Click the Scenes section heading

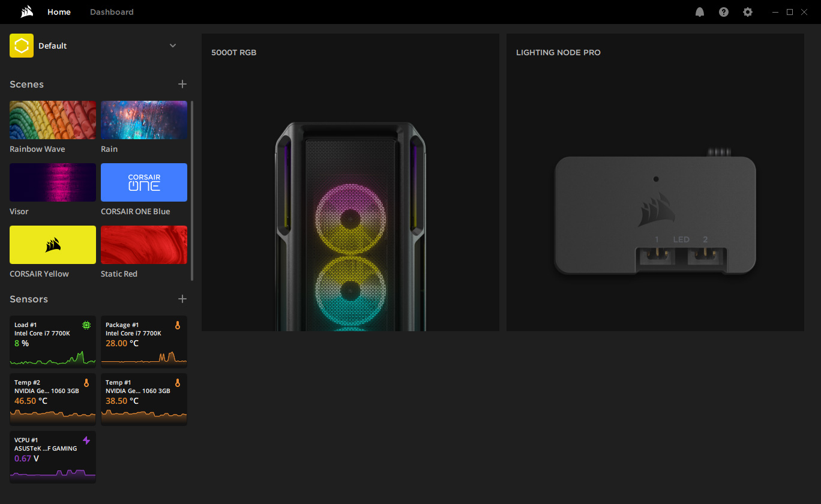26,85
